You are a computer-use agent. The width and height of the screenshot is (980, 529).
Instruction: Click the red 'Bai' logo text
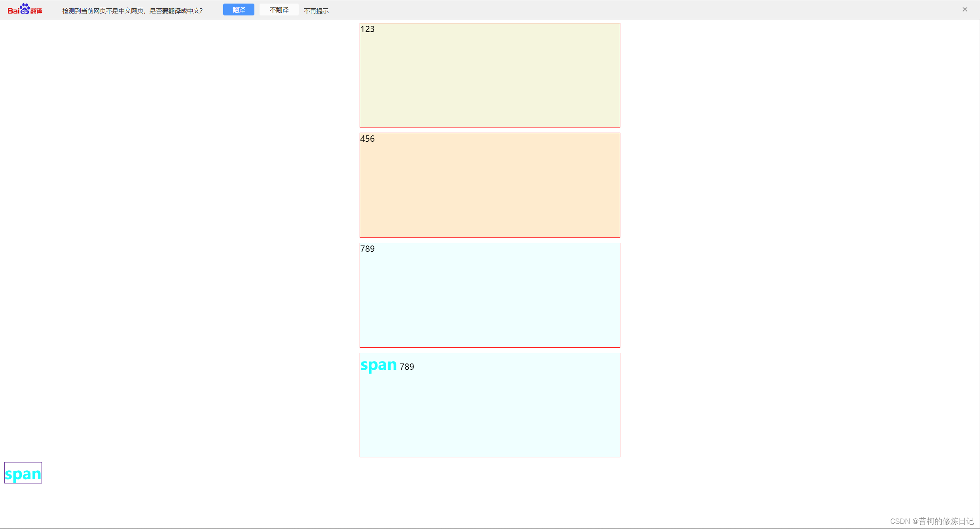tap(13, 11)
